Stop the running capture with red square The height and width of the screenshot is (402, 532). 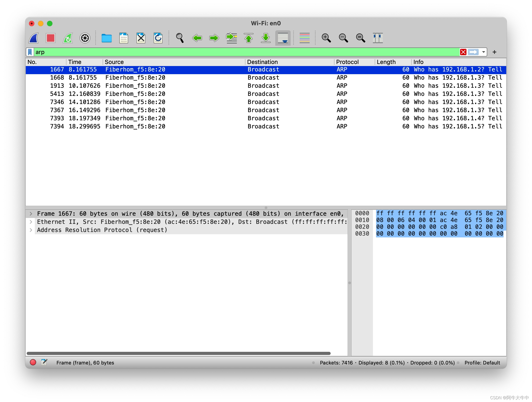[50, 38]
